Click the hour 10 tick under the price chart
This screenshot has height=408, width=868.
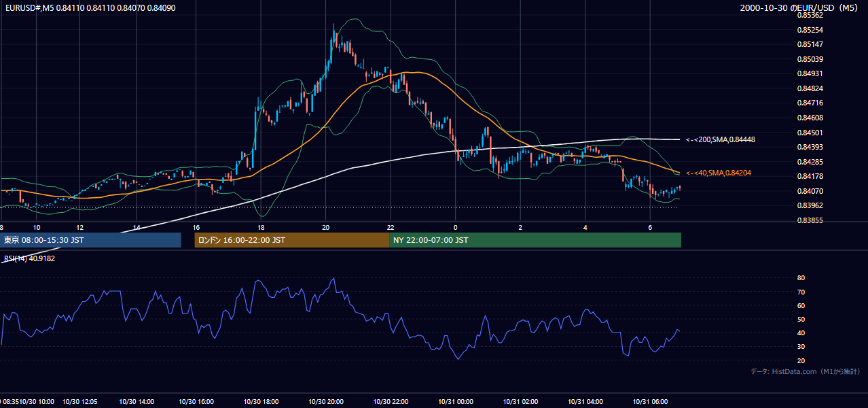pyautogui.click(x=36, y=227)
